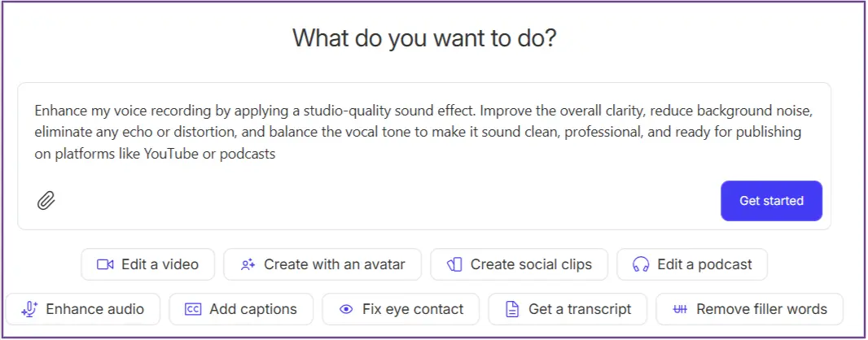868x340 pixels.
Task: Click the clips icon beside Create social clips
Action: [455, 264]
